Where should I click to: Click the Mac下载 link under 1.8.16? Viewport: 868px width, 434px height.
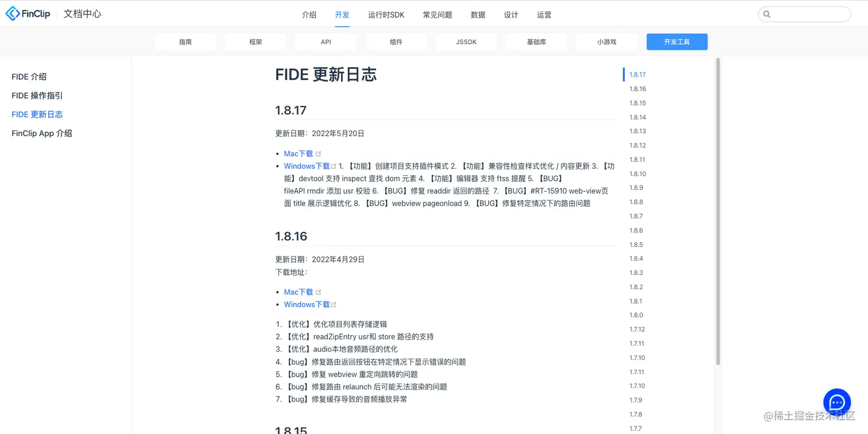299,292
